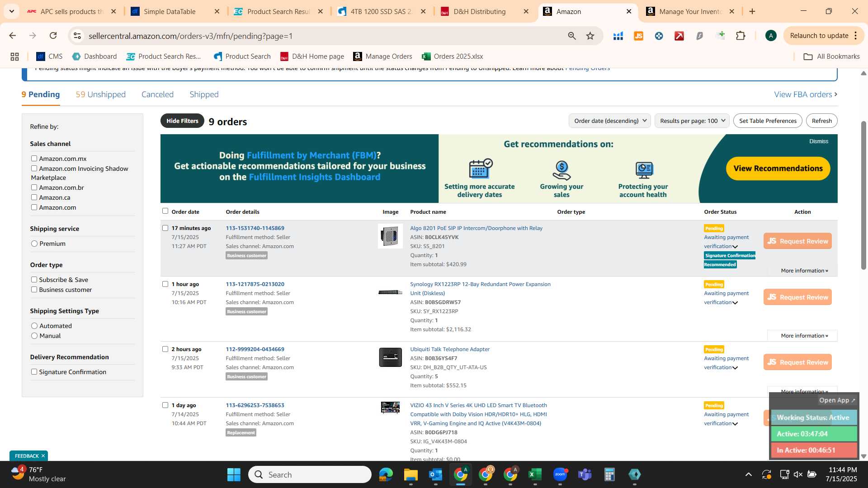This screenshot has width=868, height=488.
Task: Open the Orders 2025.xlsx bookmark
Action: point(453,56)
